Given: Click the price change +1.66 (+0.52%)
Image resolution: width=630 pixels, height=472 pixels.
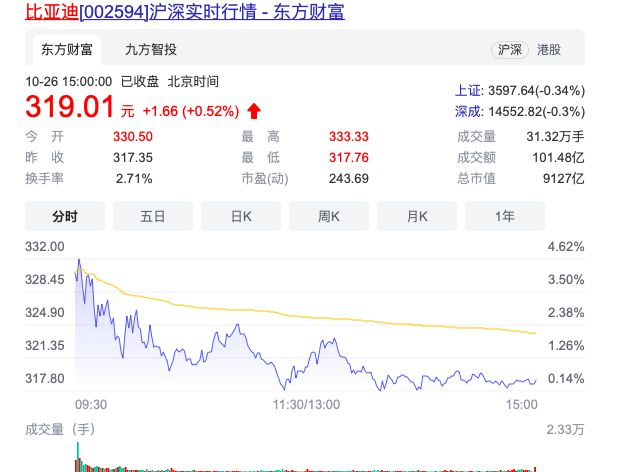Looking at the screenshot, I should tap(191, 111).
